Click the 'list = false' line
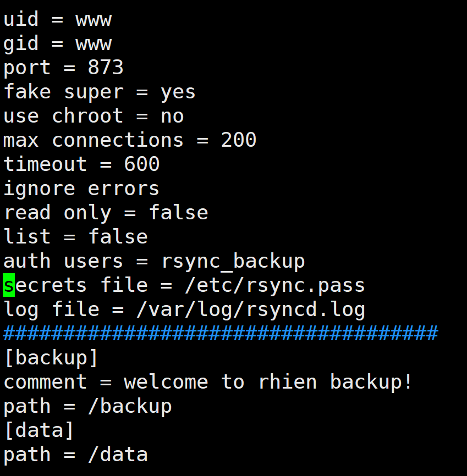 click(x=75, y=237)
